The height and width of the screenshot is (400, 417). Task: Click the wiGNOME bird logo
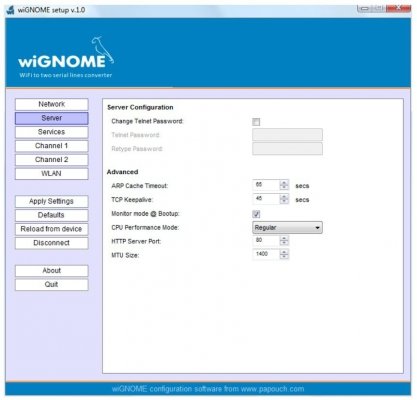click(x=103, y=50)
